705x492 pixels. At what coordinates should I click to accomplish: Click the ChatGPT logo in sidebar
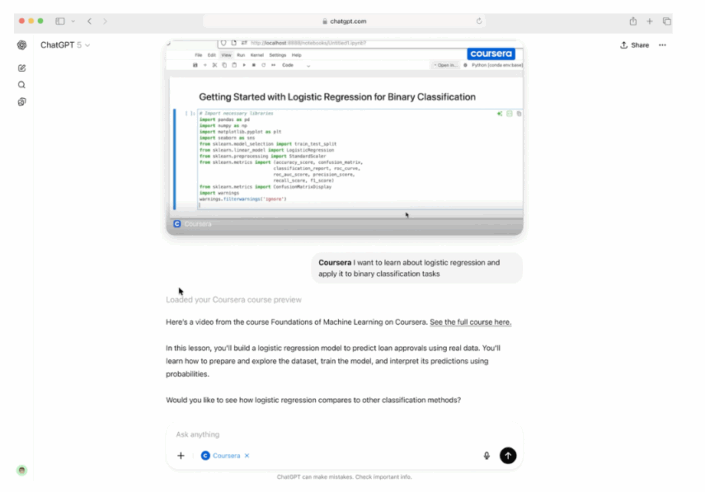click(22, 45)
